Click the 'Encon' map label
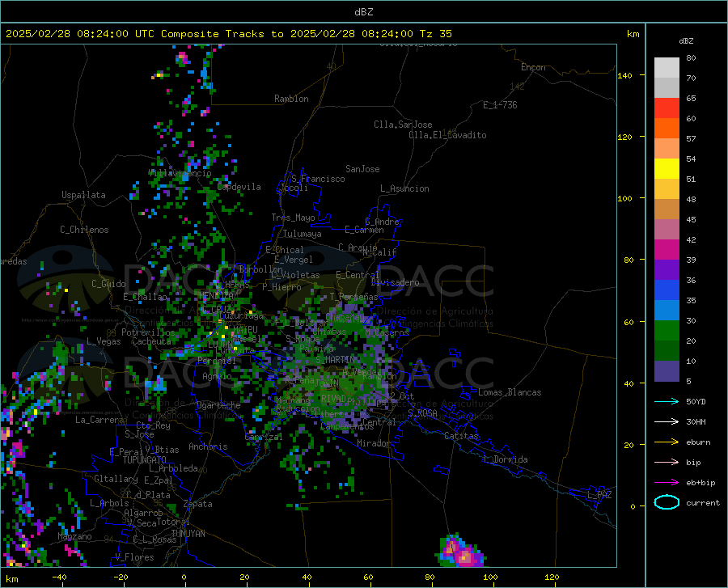This screenshot has height=588, width=728. pyautogui.click(x=533, y=67)
